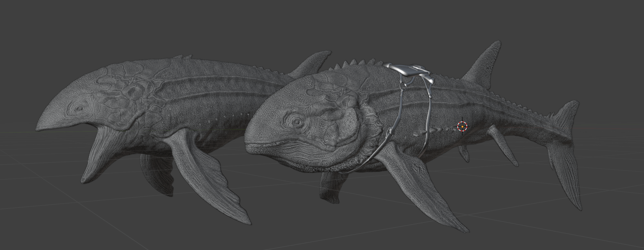644x250 pixels.
Task: Click the left fish's eye
Action: (80, 109)
